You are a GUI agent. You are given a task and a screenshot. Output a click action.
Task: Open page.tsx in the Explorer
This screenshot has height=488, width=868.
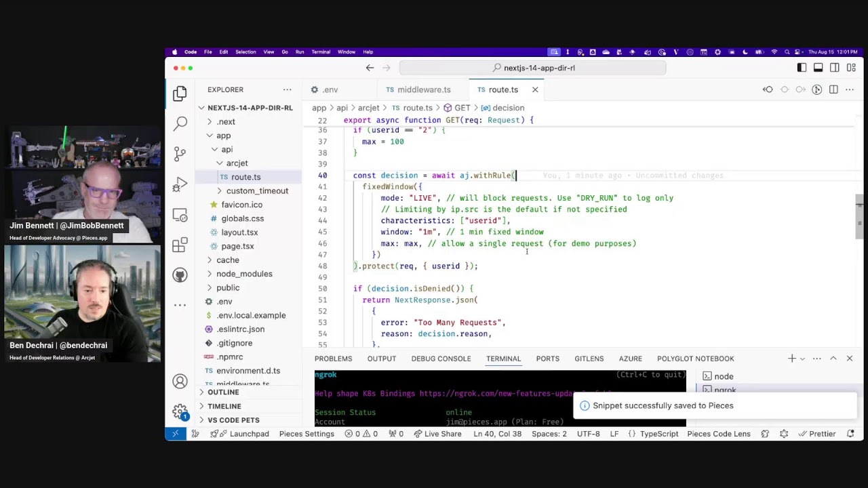point(237,246)
